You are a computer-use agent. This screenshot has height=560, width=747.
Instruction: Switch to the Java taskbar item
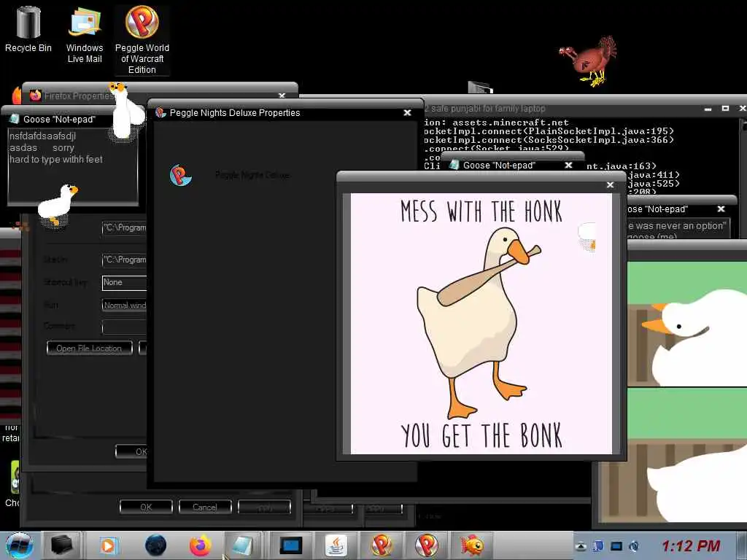tap(336, 545)
